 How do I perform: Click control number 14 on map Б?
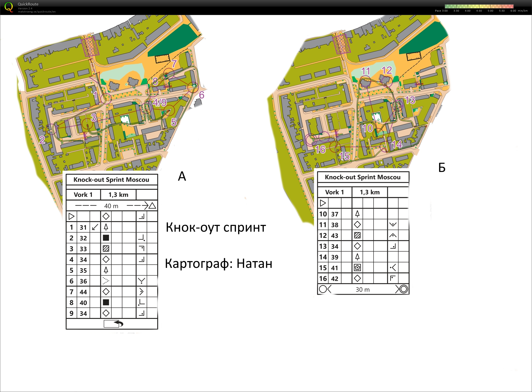397,144
